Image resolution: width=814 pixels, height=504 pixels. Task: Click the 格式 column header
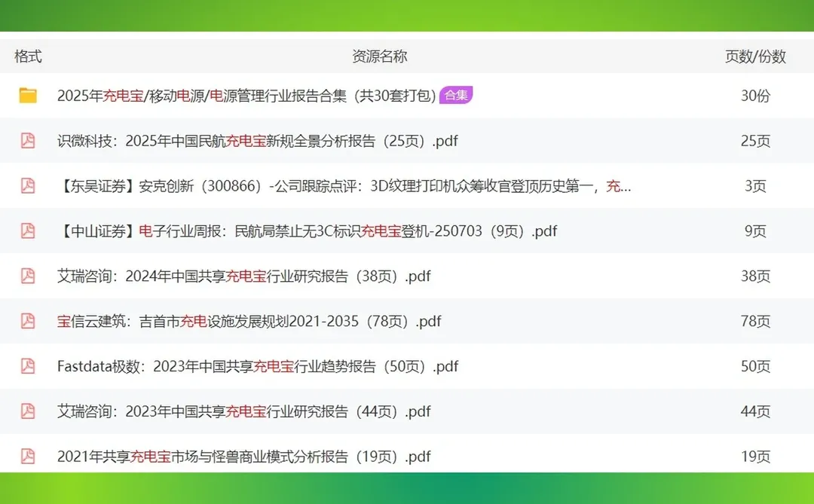(x=27, y=56)
